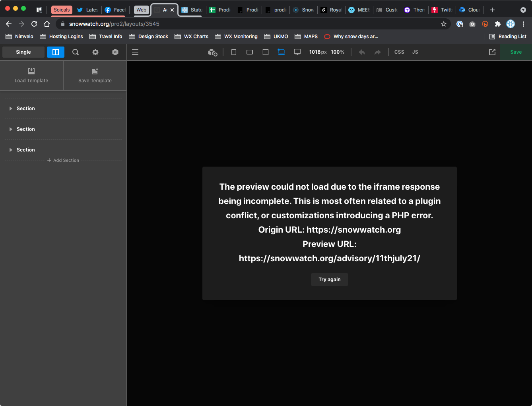Click the Load Template button

[31, 76]
